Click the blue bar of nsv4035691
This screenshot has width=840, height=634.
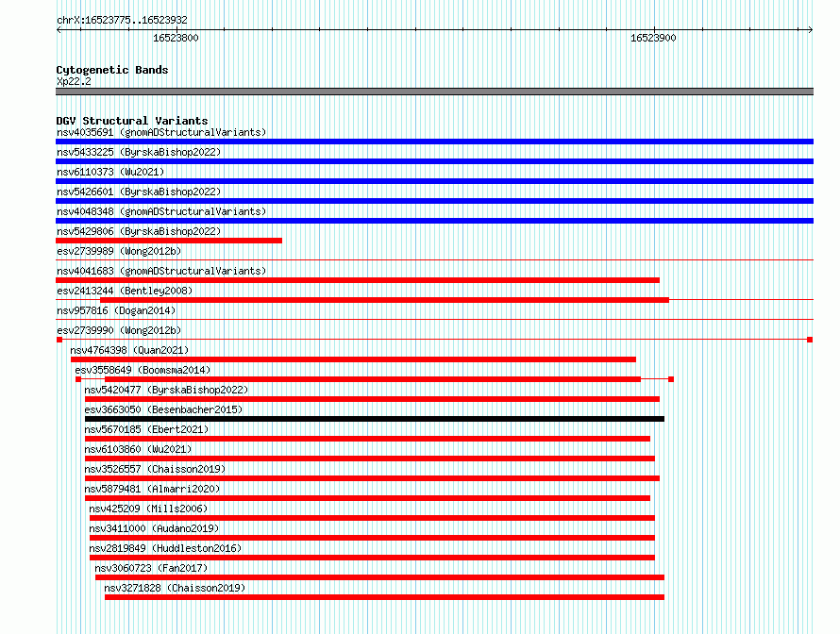434,142
